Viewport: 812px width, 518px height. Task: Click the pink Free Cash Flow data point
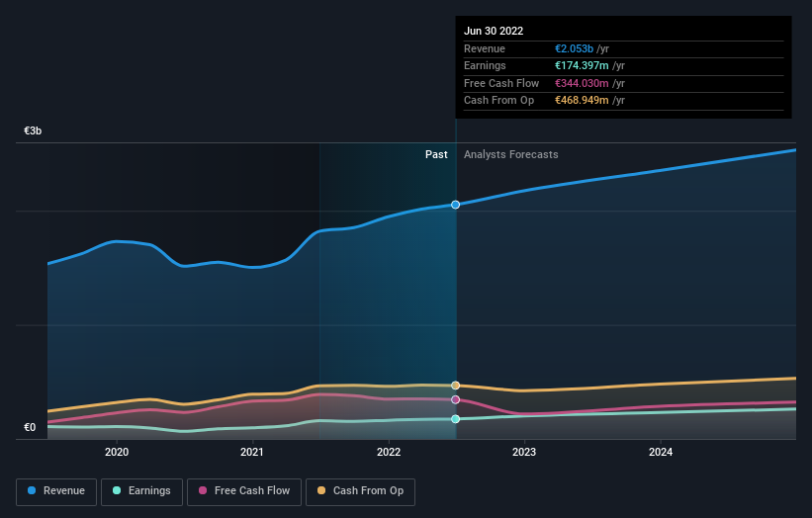[x=455, y=399]
